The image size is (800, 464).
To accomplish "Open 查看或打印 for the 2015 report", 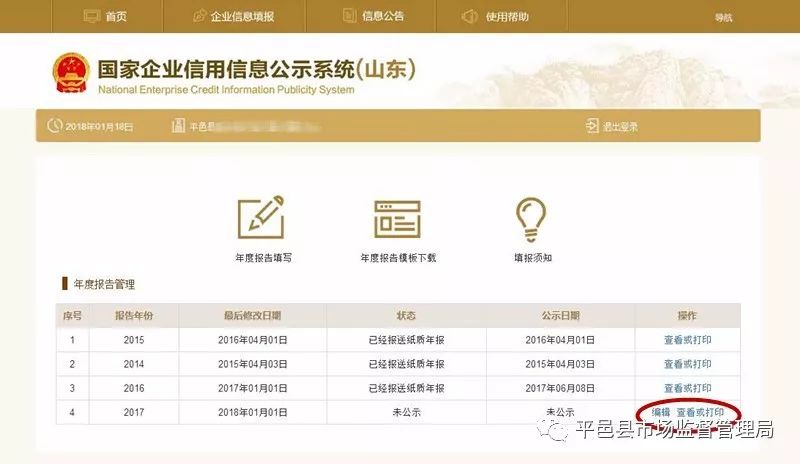I will pos(687,340).
